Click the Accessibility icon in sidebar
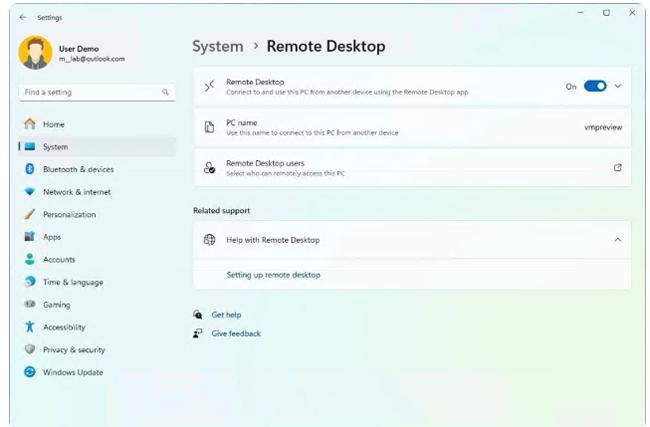The width and height of the screenshot is (650, 427). pos(30,327)
